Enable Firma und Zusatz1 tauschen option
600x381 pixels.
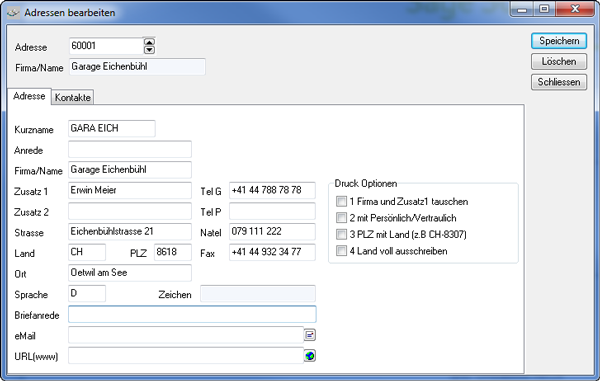click(x=341, y=201)
